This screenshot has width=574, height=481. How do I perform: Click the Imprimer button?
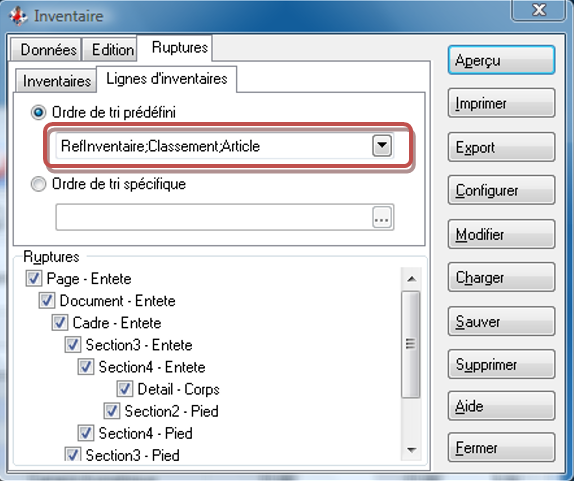point(501,103)
